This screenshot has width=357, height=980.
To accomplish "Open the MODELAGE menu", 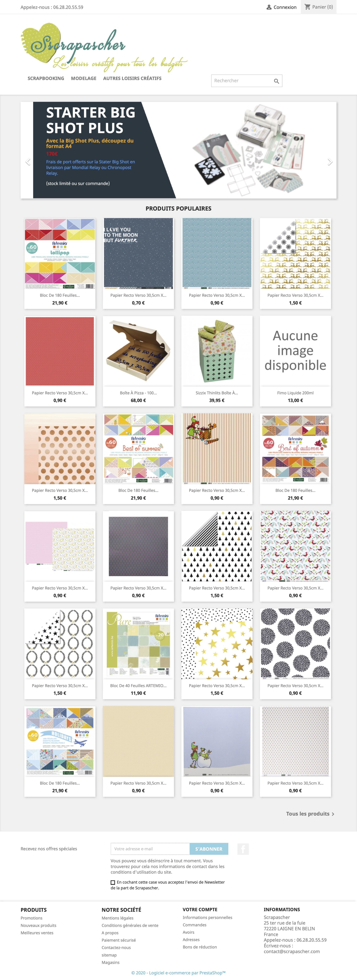I will 83,78.
